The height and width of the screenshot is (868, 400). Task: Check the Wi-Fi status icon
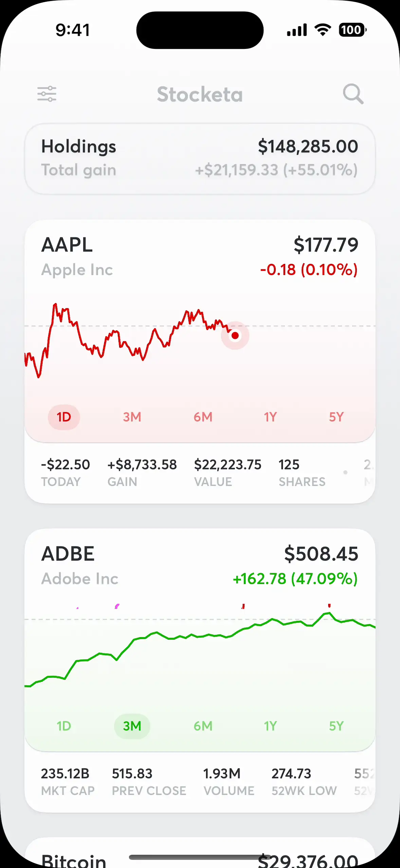point(323,30)
